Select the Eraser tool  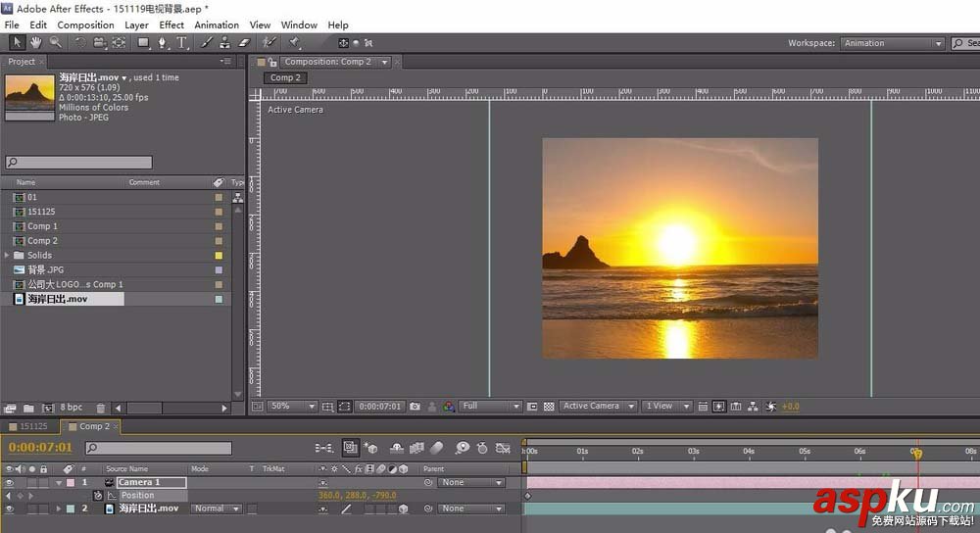pyautogui.click(x=245, y=42)
